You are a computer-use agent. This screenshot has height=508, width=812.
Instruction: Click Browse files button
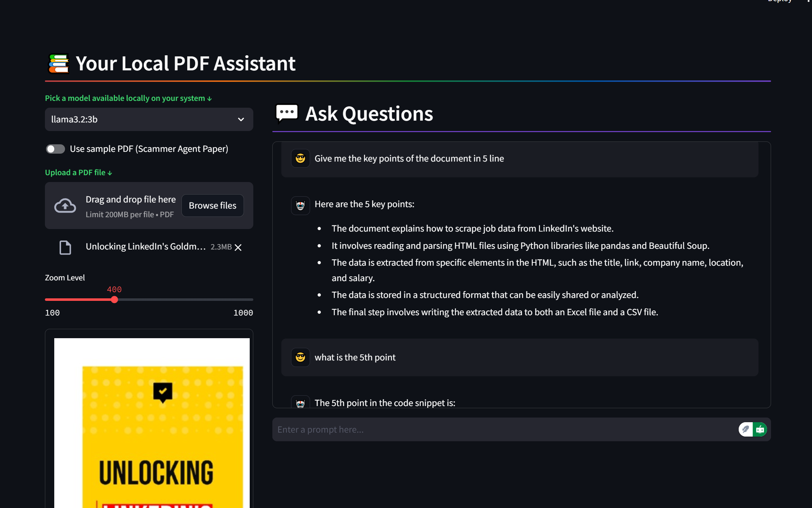coord(212,205)
